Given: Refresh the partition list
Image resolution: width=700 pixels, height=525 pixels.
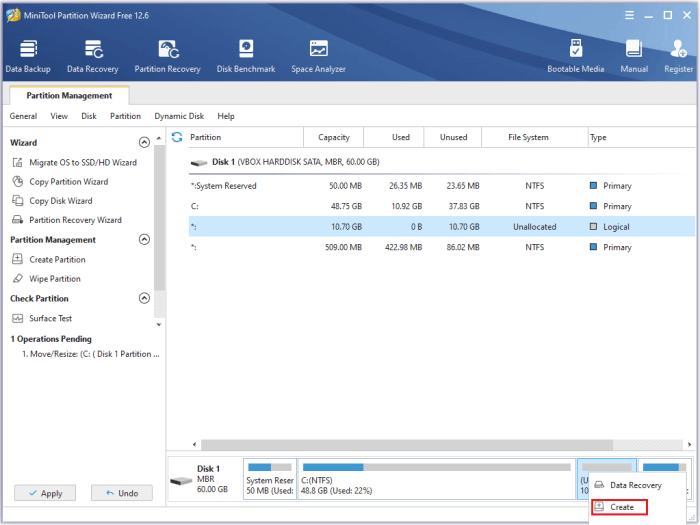Looking at the screenshot, I should [177, 137].
